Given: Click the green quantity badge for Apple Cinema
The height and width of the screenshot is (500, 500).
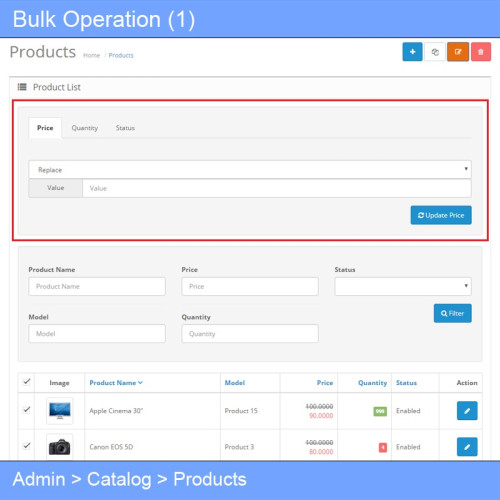Looking at the screenshot, I should pyautogui.click(x=380, y=411).
